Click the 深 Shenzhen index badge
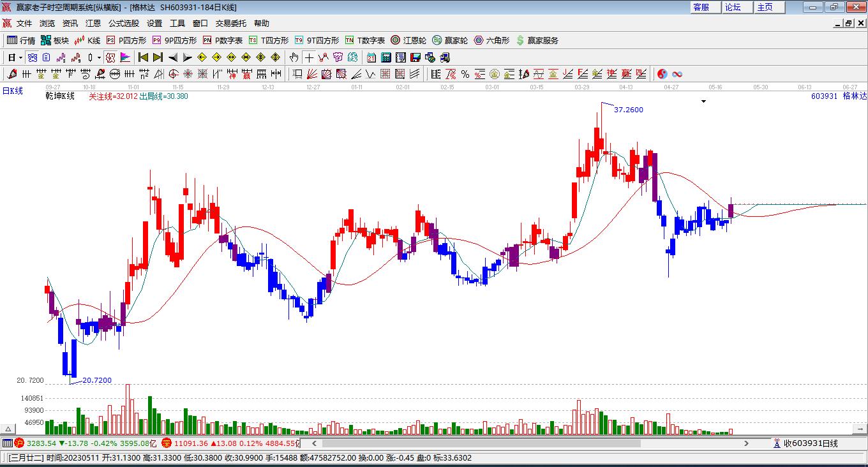 [x=166, y=443]
